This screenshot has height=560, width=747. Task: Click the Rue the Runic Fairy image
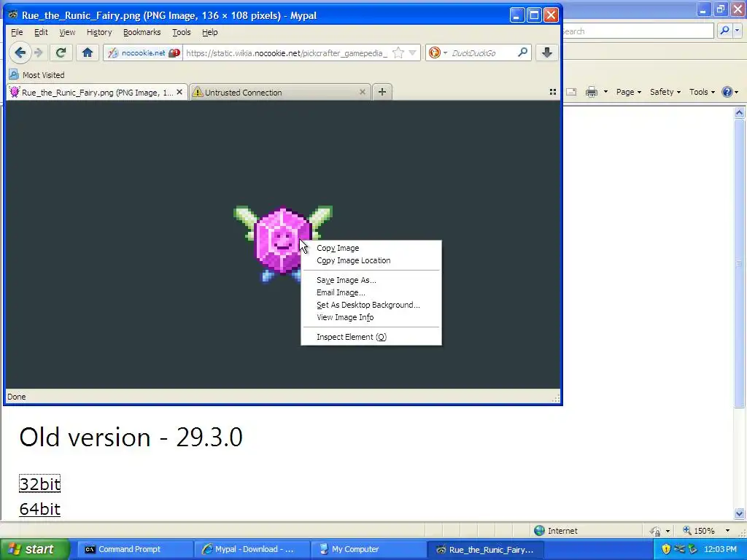point(283,244)
